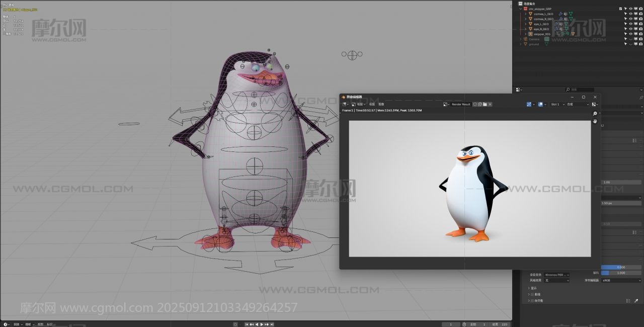Adjust the 0.000 exposure slider
644x327 pixels.
(621, 267)
